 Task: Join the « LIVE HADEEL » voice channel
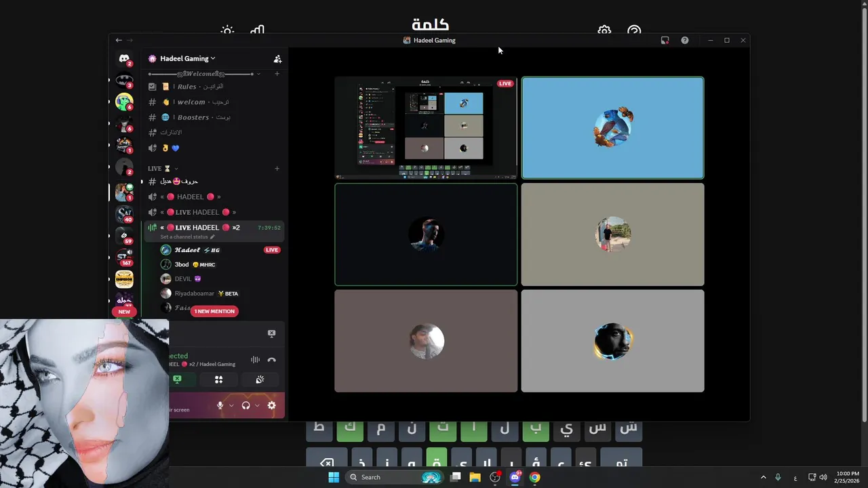tap(214, 212)
